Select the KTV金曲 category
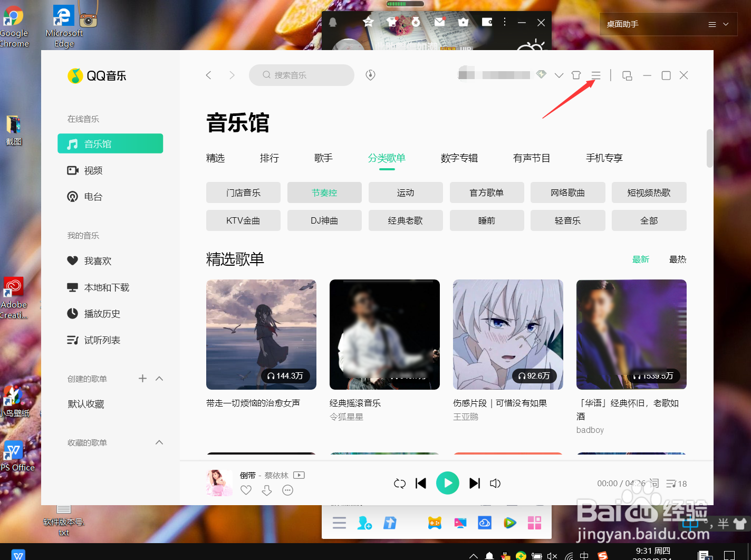This screenshot has height=560, width=751. (243, 220)
